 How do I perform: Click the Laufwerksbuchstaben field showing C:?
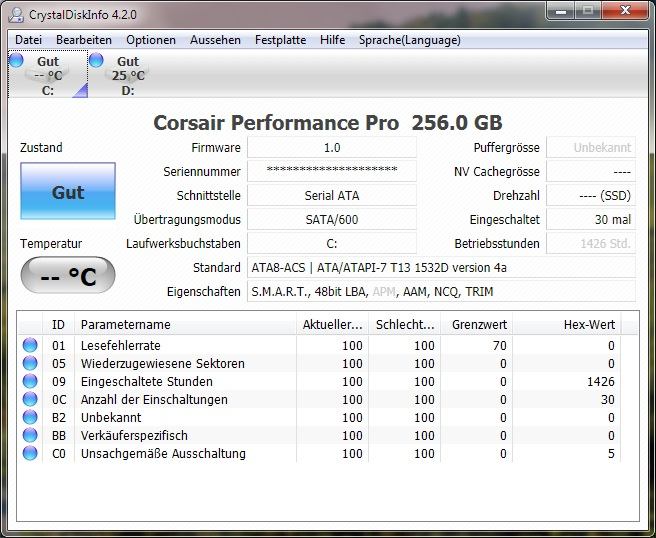click(x=332, y=243)
